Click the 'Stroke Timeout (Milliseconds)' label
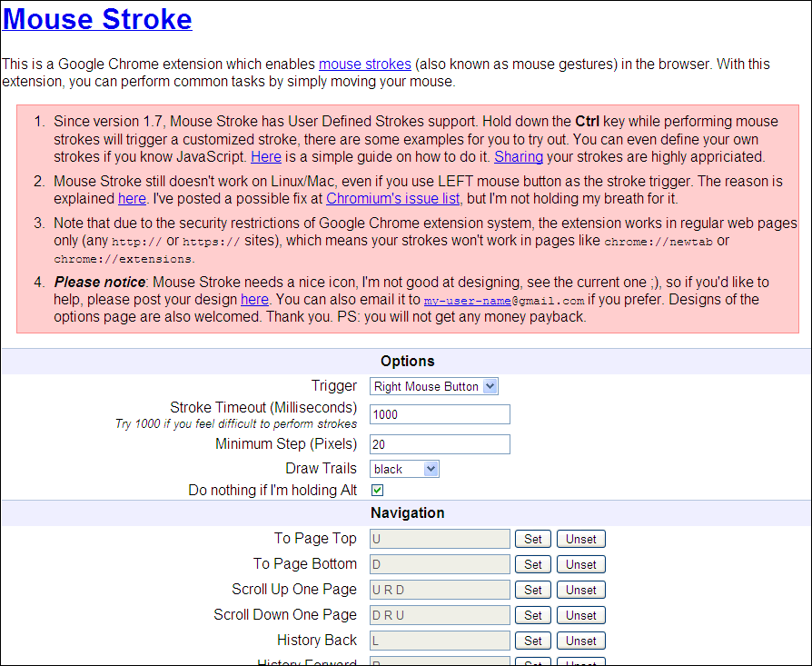This screenshot has width=812, height=666. point(263,408)
